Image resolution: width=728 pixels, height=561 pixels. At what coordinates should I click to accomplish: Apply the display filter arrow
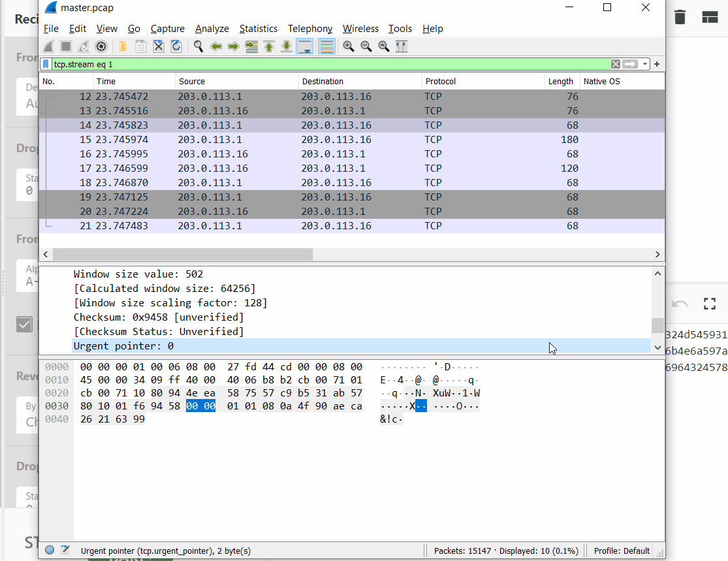pos(630,64)
